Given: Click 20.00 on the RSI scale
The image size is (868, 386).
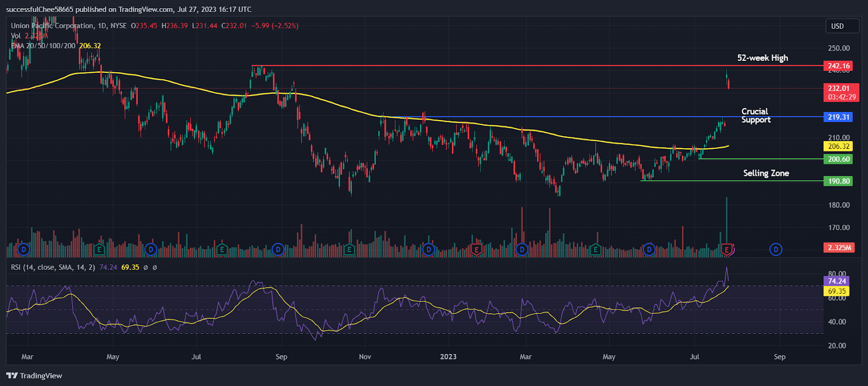Looking at the screenshot, I should coord(837,346).
